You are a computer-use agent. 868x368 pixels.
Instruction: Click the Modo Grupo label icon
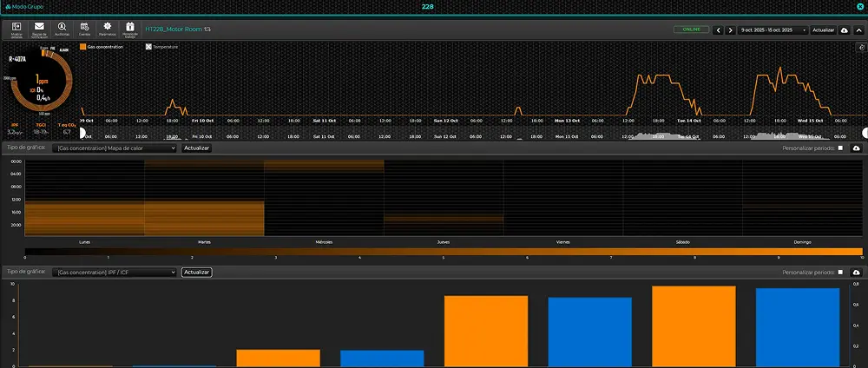(x=8, y=7)
